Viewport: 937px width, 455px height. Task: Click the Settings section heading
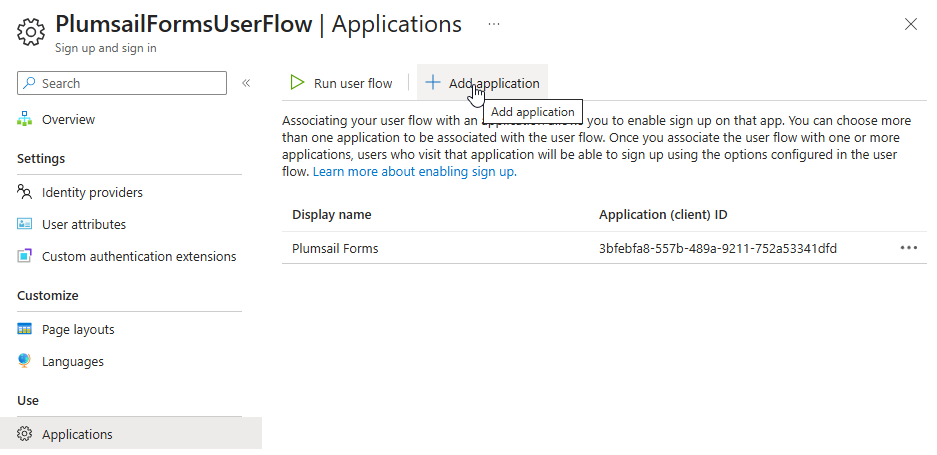(41, 158)
